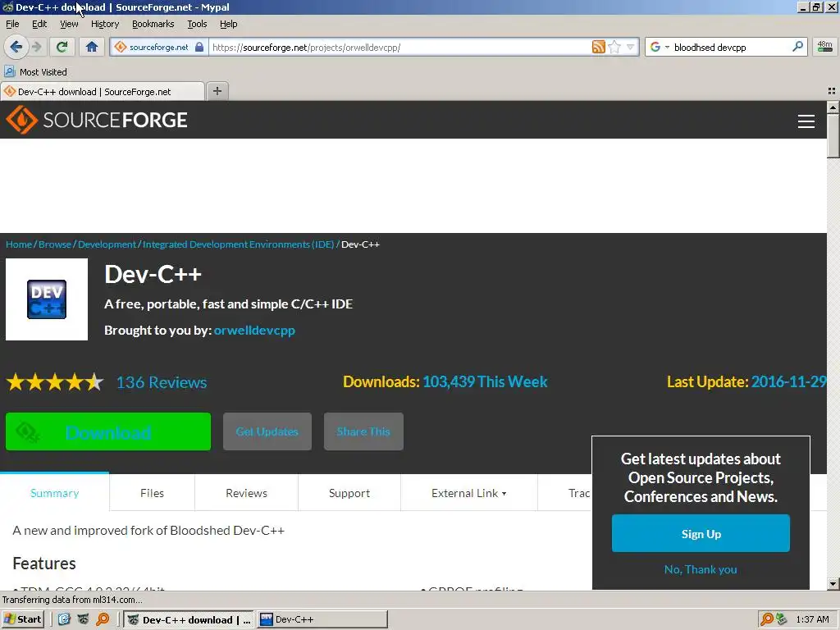The width and height of the screenshot is (840, 630).
Task: Open the Edit menu
Action: click(x=39, y=24)
